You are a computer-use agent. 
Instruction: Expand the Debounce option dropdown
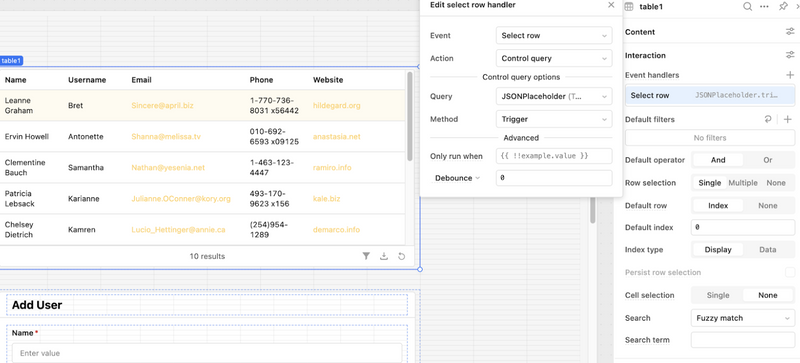457,178
